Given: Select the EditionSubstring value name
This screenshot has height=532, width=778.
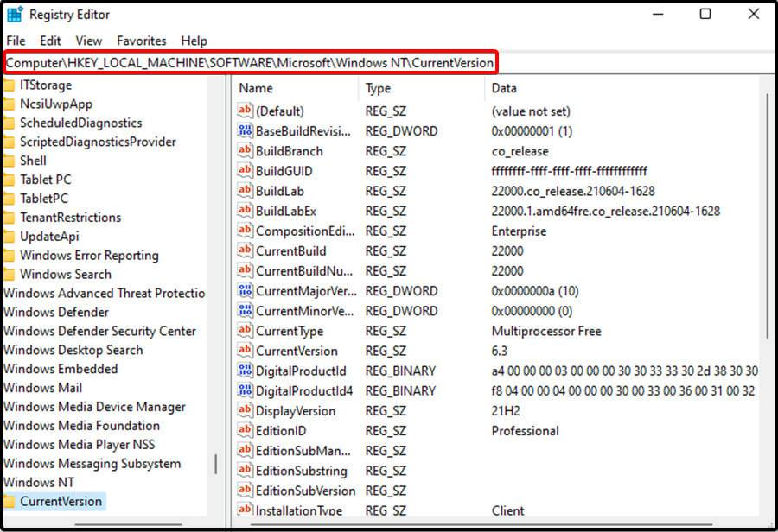Looking at the screenshot, I should (x=302, y=471).
